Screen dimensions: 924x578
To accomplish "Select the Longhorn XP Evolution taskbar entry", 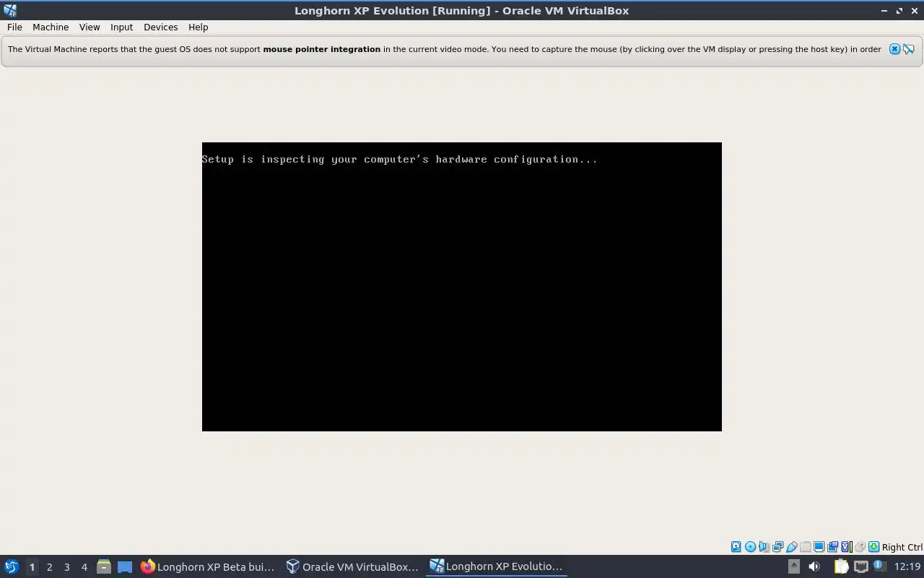I will [x=497, y=566].
